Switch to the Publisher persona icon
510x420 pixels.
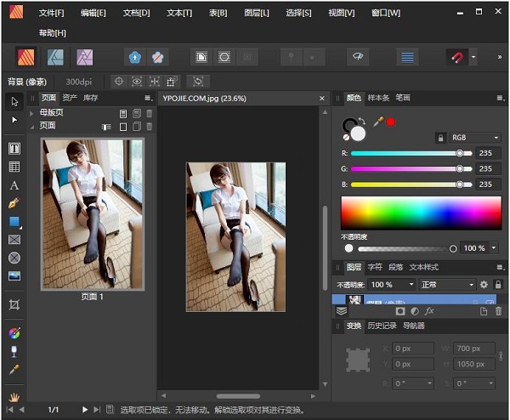(x=26, y=57)
